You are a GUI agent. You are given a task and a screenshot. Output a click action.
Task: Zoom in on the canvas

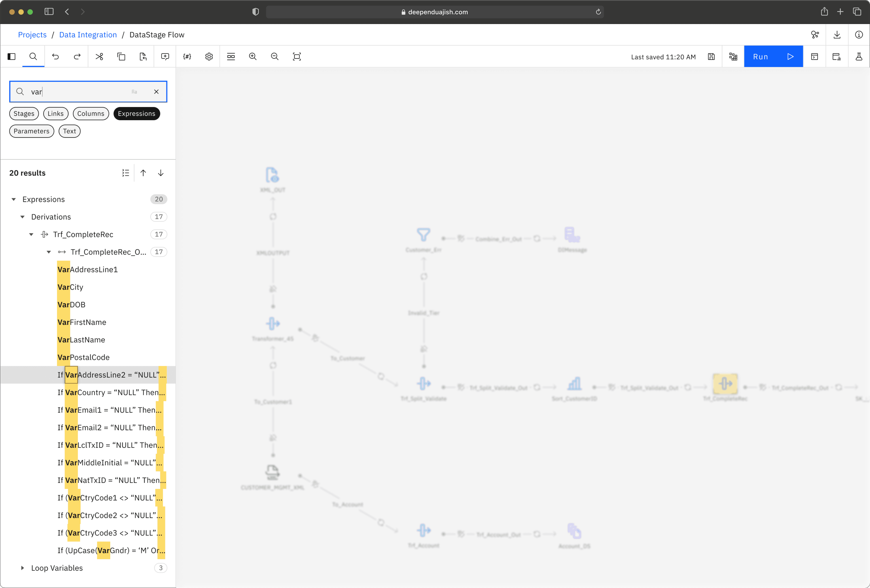[x=253, y=57]
